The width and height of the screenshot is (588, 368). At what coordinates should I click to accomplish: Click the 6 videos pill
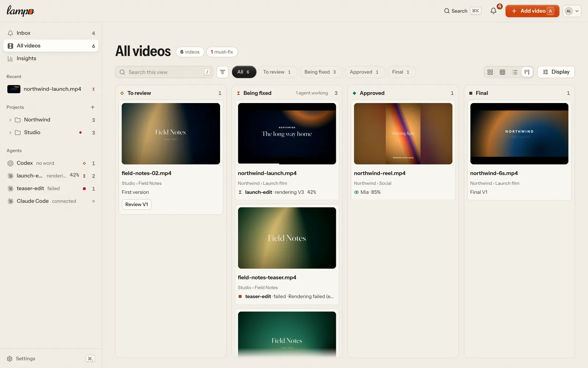190,52
